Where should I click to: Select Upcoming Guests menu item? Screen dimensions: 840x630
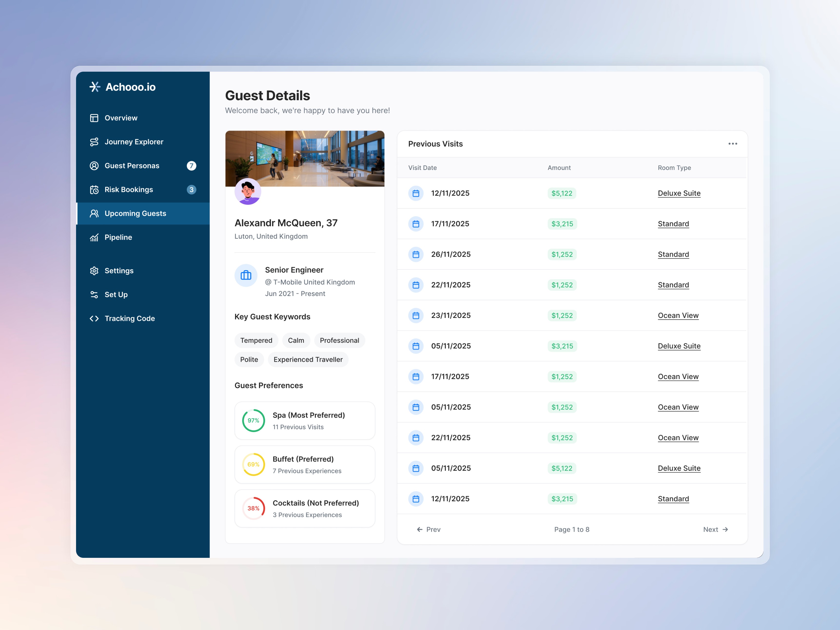pyautogui.click(x=135, y=213)
